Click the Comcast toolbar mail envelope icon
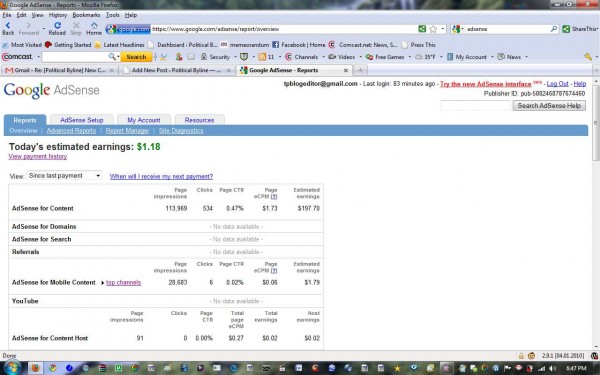Screen dimensions: 600x375 point(191,57)
